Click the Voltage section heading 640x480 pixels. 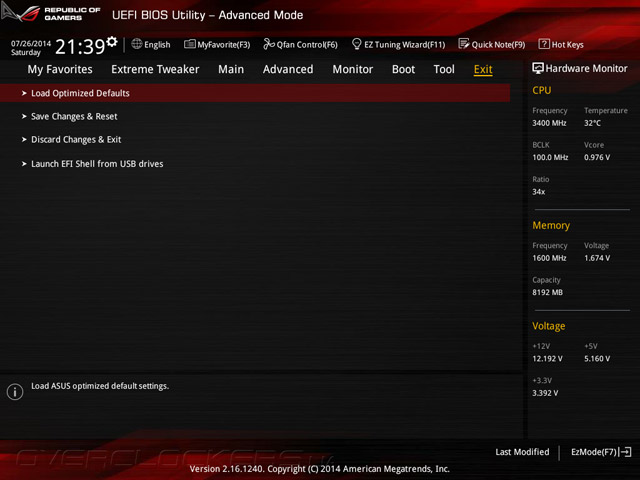click(549, 326)
